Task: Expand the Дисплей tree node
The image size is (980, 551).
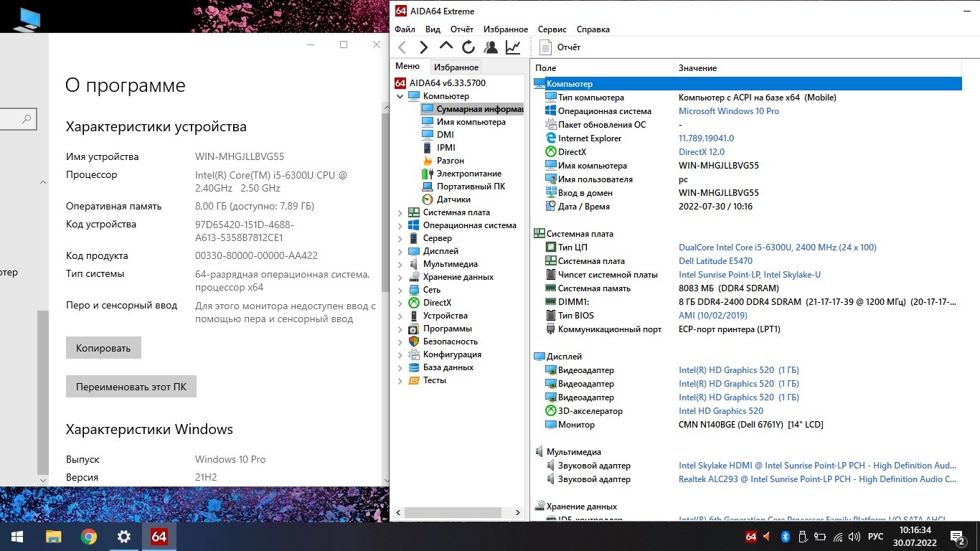Action: [x=400, y=251]
